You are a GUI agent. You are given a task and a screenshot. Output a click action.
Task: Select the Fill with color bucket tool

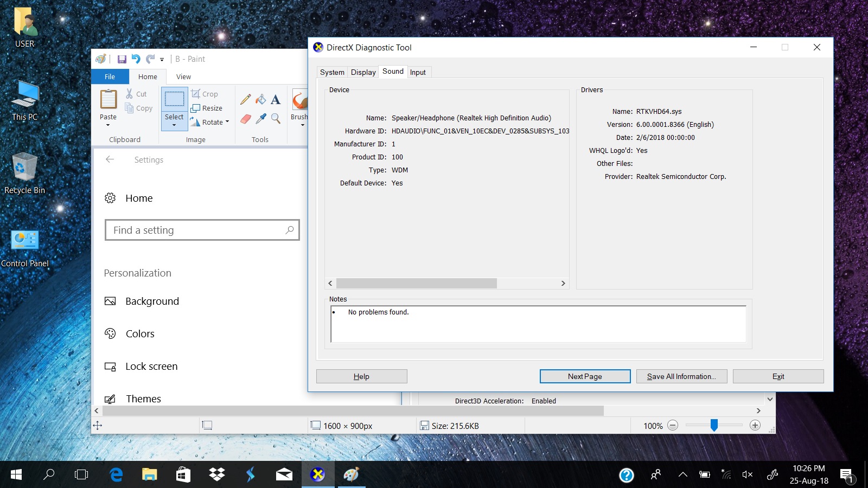pos(261,100)
